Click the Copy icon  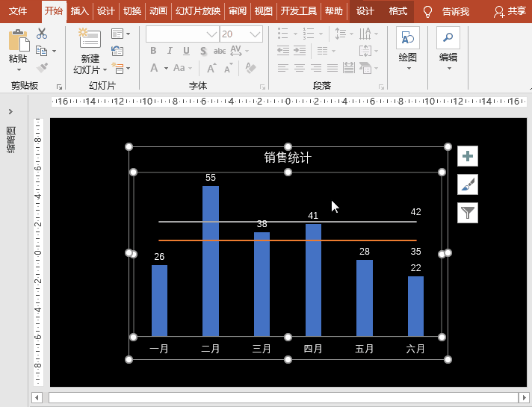[41, 51]
